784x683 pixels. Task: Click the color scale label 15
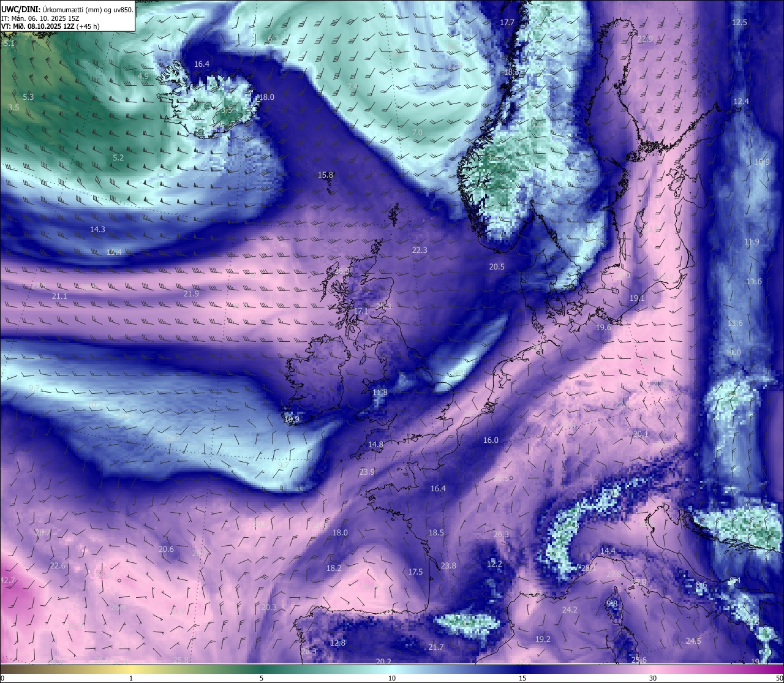522,679
